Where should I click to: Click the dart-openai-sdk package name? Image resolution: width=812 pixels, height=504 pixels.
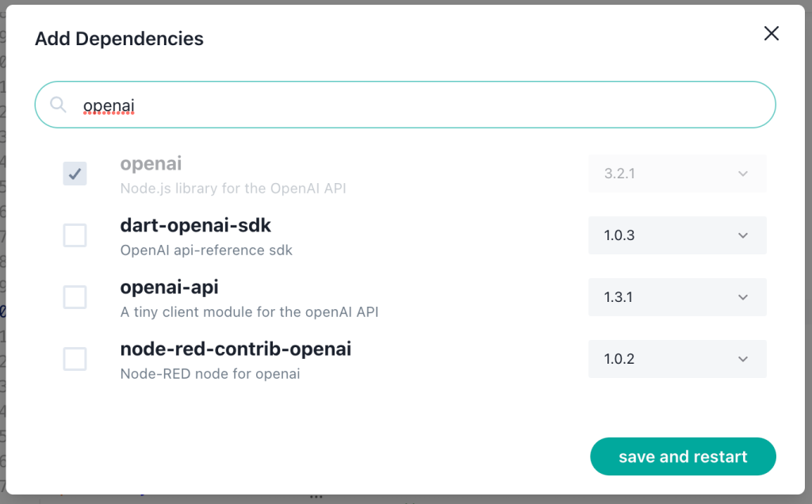click(195, 226)
